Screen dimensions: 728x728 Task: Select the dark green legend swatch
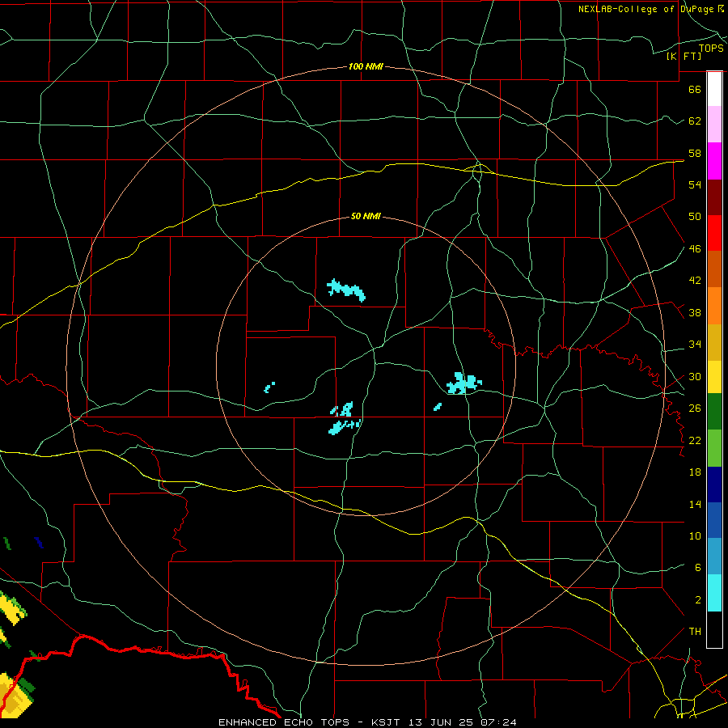click(714, 412)
